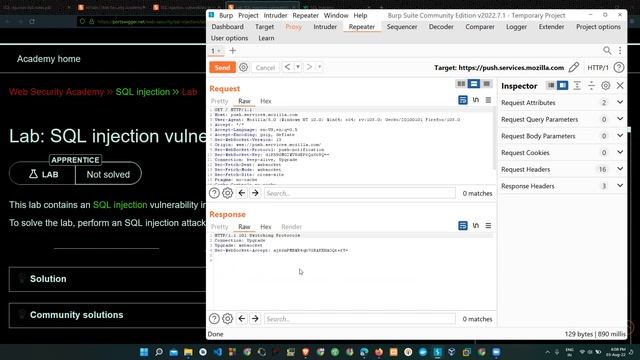Go to previous request with back arrow
The height and width of the screenshot is (360, 640).
287,67
